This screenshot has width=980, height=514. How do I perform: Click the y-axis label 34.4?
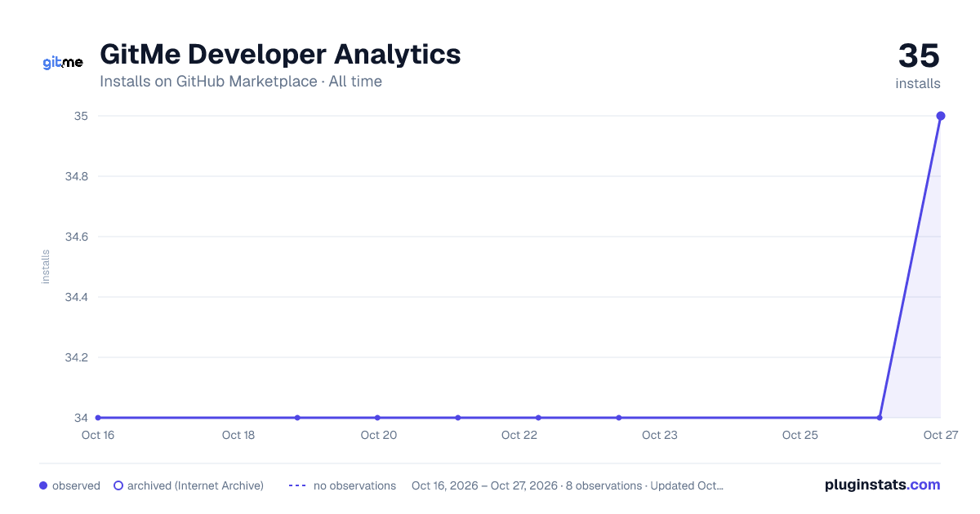click(77, 297)
